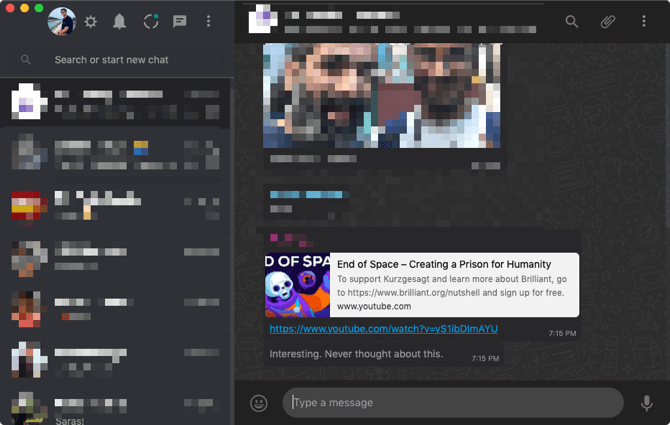Click the notifications bell icon
670x425 pixels.
click(120, 21)
